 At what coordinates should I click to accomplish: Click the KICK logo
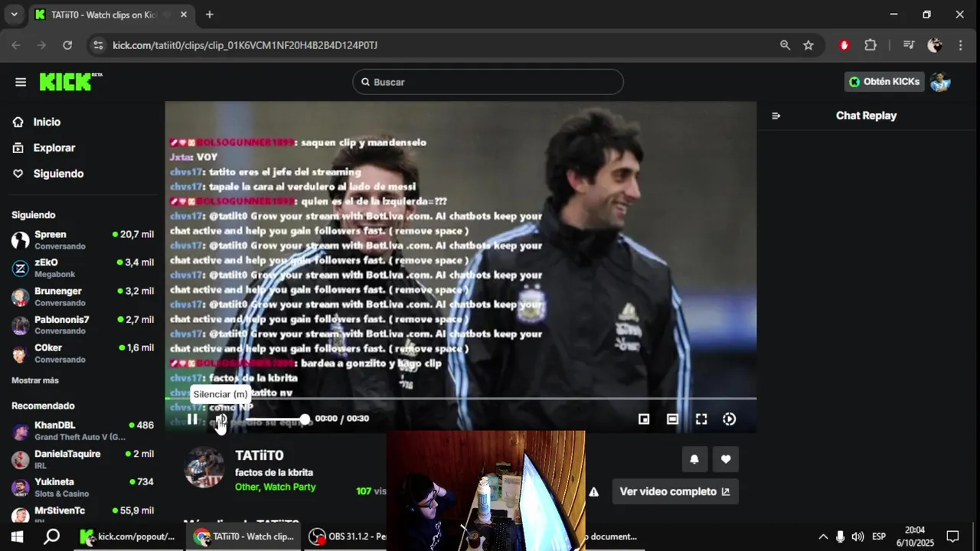click(70, 82)
